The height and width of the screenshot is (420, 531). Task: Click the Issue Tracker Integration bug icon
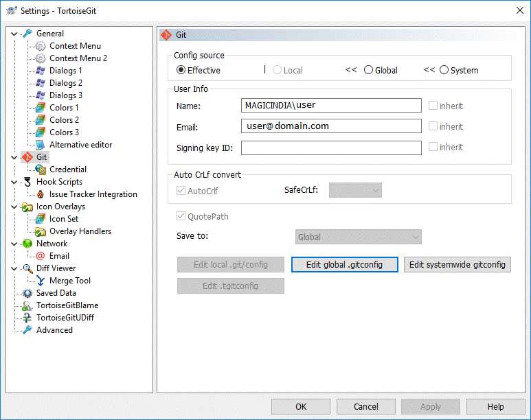tap(41, 194)
